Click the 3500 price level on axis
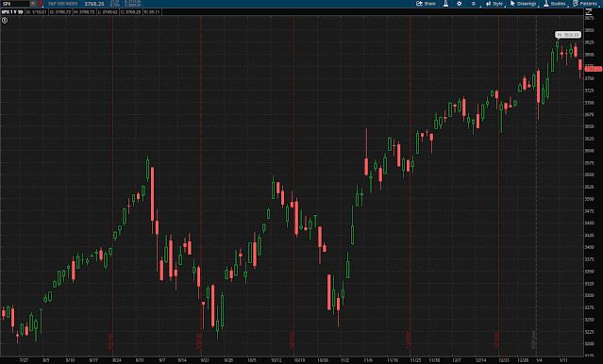The height and width of the screenshot is (364, 603). tap(589, 199)
